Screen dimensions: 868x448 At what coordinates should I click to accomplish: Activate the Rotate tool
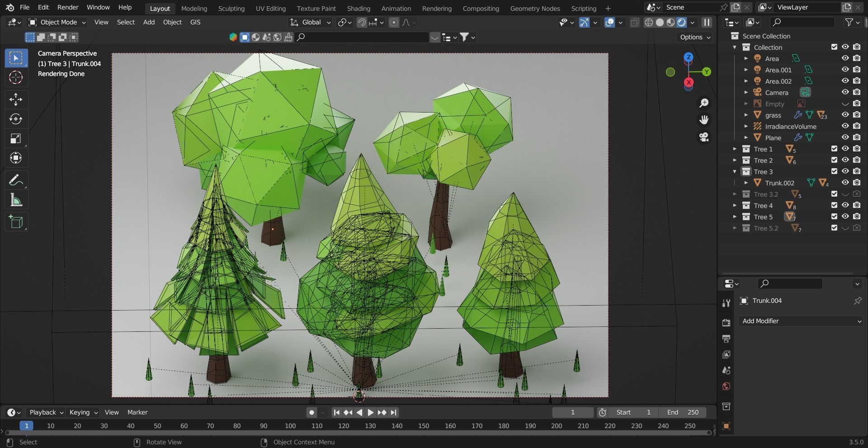pyautogui.click(x=16, y=119)
